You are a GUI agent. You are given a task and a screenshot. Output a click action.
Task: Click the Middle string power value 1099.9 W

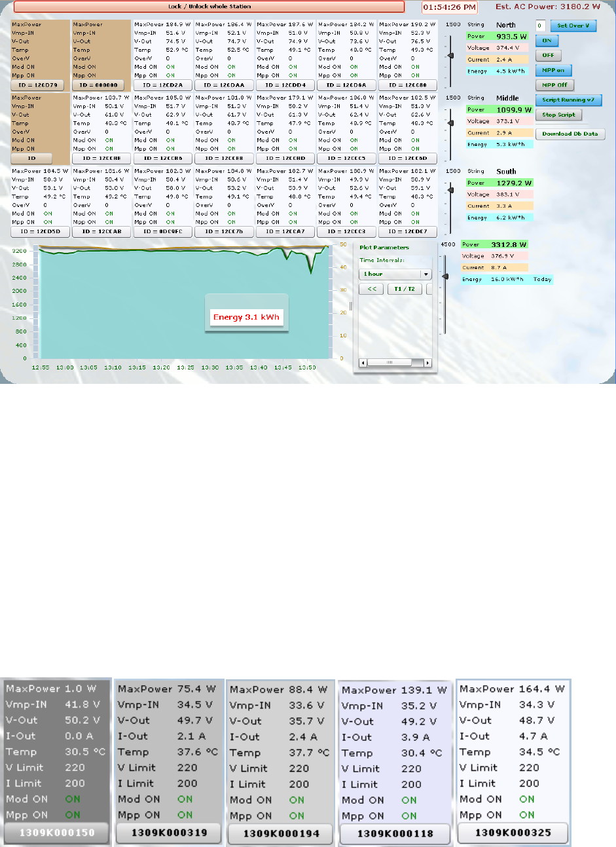pos(514,110)
